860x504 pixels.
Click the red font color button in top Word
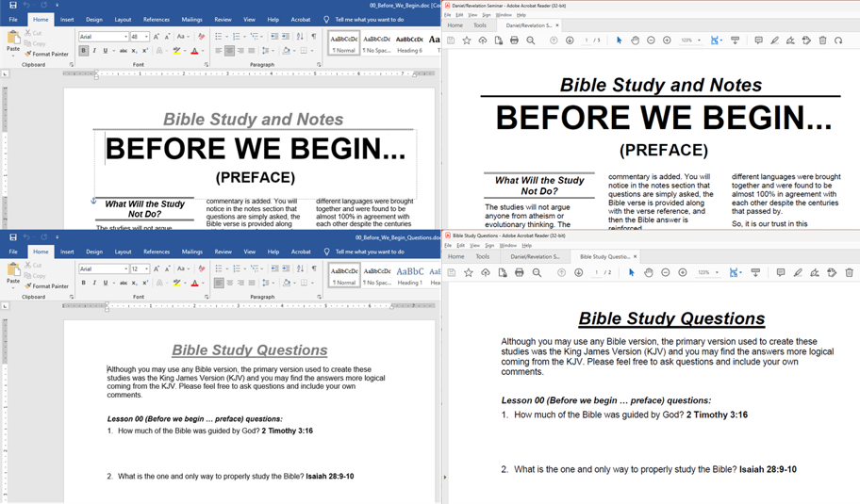(x=195, y=51)
